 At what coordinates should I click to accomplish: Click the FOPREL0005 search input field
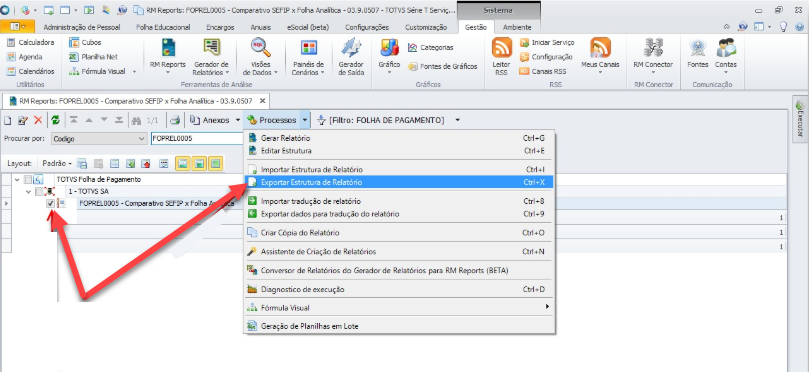(197, 139)
